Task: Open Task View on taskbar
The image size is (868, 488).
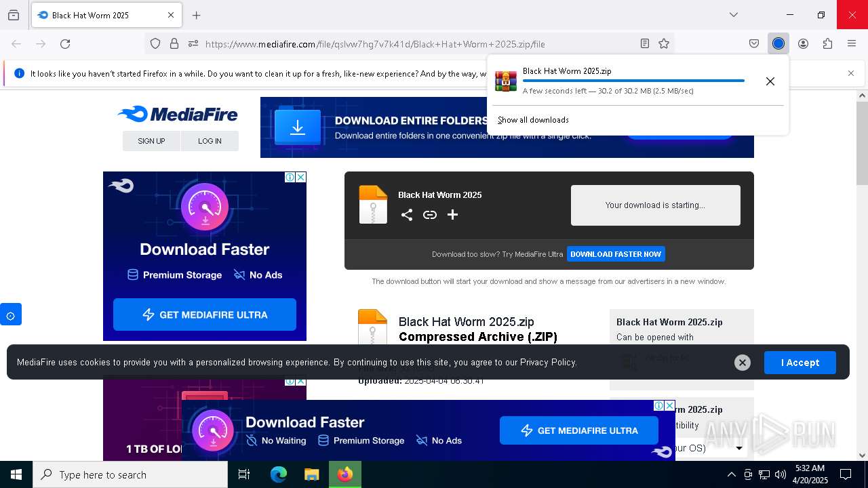Action: (x=244, y=474)
